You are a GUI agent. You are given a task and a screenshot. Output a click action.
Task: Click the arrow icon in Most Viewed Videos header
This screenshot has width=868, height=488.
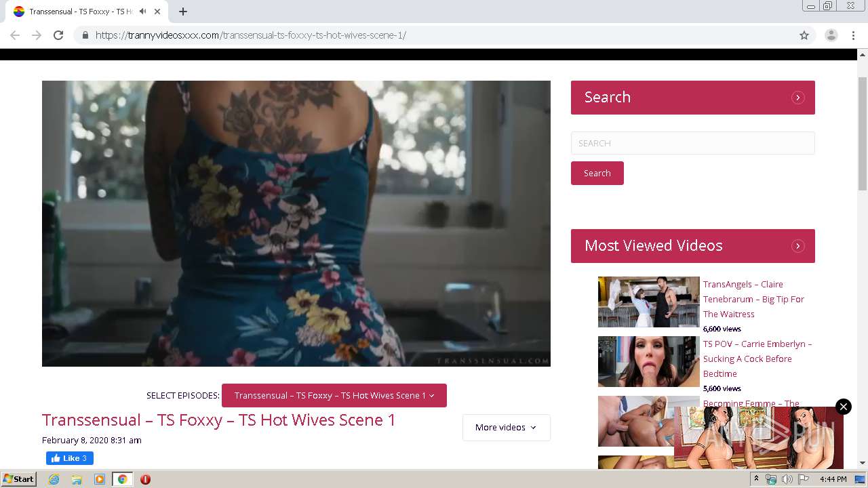click(x=798, y=246)
